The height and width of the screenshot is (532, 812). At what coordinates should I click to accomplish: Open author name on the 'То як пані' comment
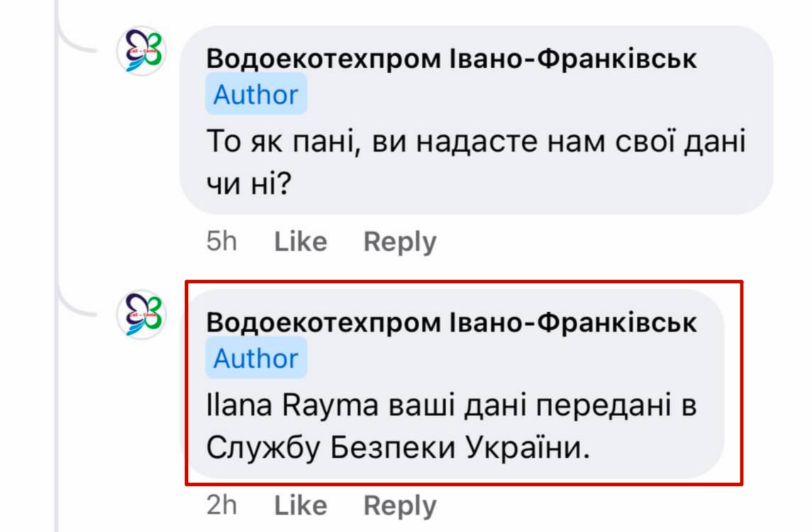tap(451, 60)
